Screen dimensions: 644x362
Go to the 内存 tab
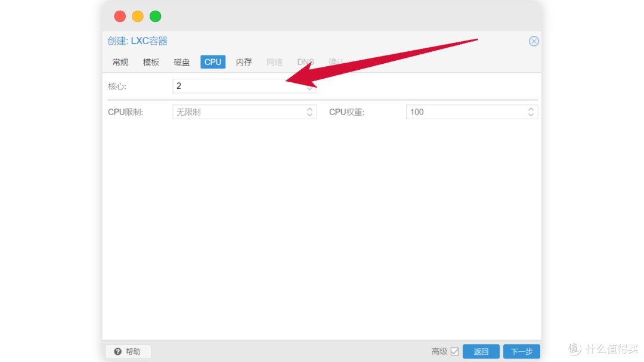point(244,62)
